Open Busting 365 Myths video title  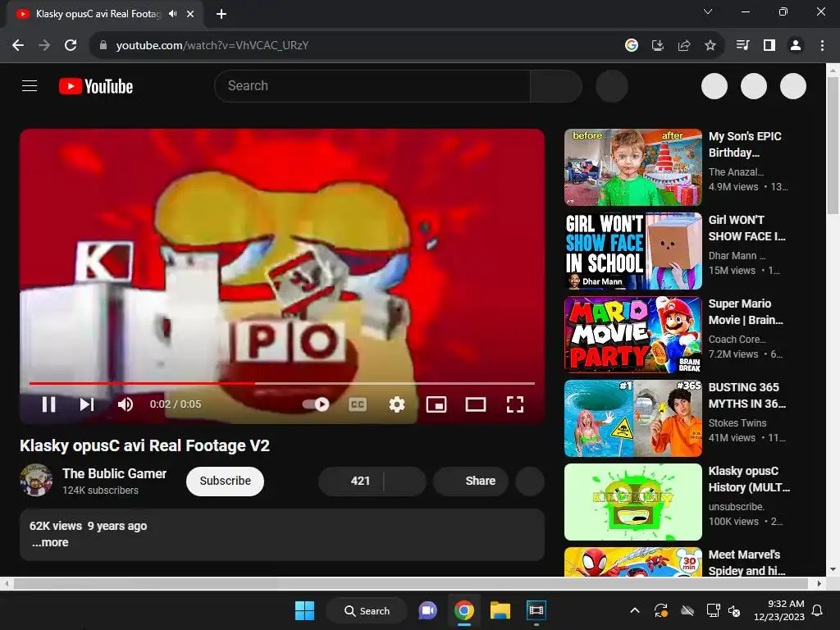746,395
